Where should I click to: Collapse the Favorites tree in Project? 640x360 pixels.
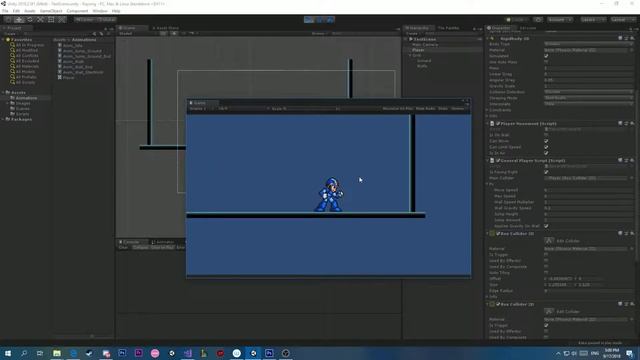pos(4,40)
